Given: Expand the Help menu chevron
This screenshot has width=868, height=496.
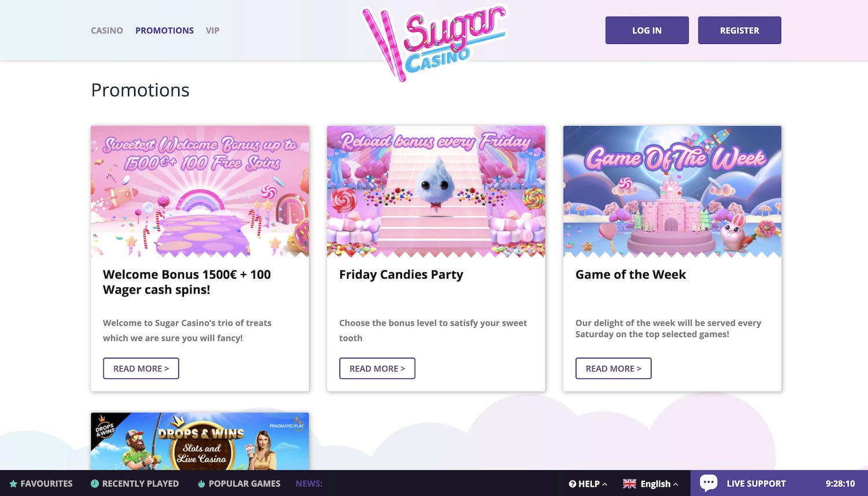Looking at the screenshot, I should [x=605, y=484].
